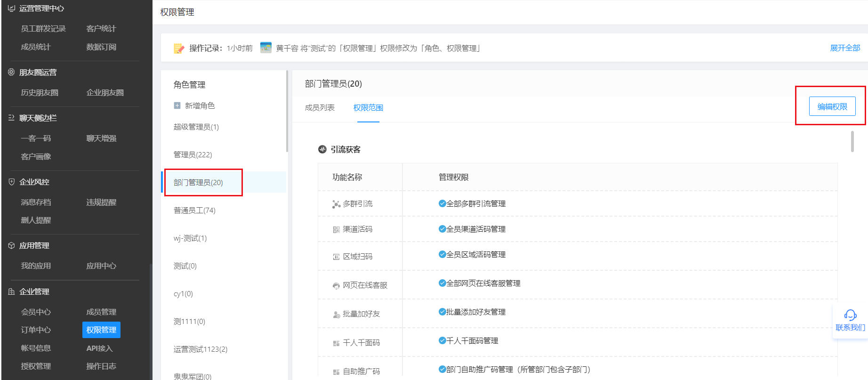Open 删人提醒 menu item
868x380 pixels.
[x=36, y=220]
